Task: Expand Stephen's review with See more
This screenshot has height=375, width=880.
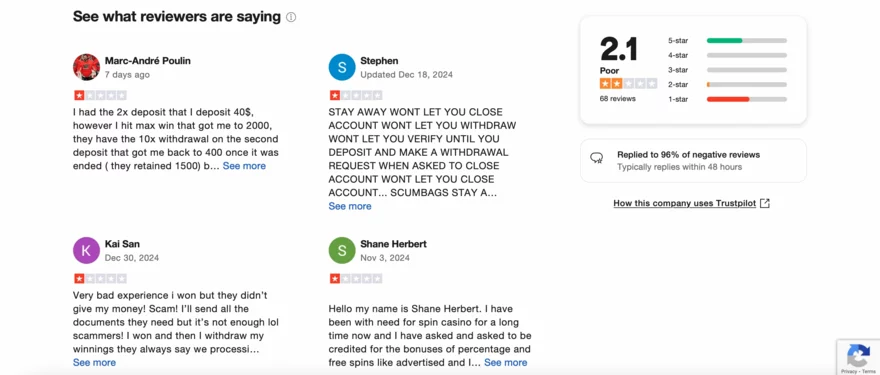Action: [350, 206]
